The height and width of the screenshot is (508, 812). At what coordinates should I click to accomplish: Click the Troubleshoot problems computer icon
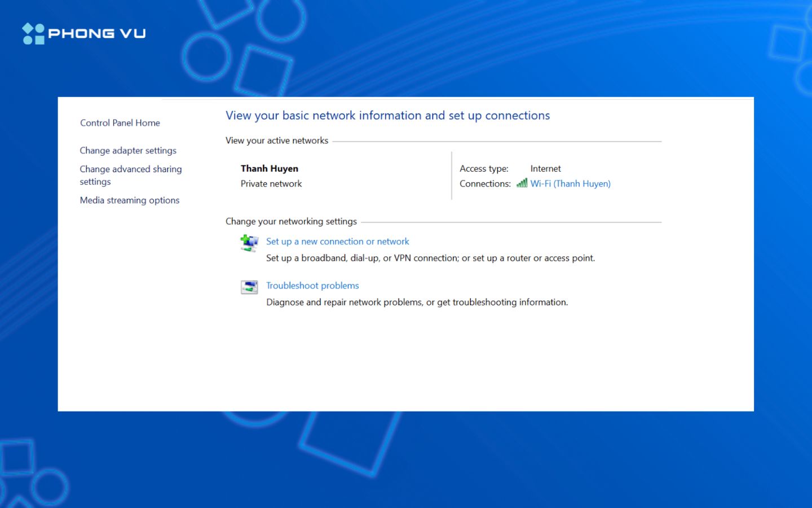(x=249, y=286)
